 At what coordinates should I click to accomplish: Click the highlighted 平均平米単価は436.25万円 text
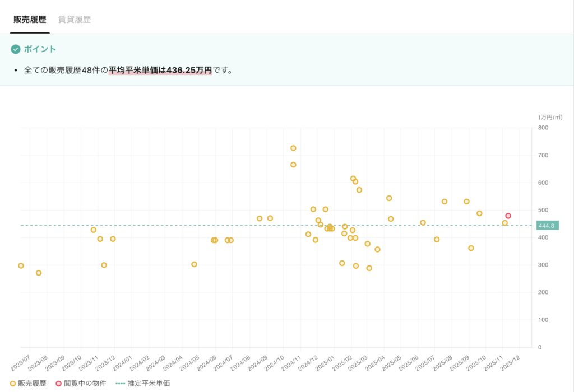point(160,71)
